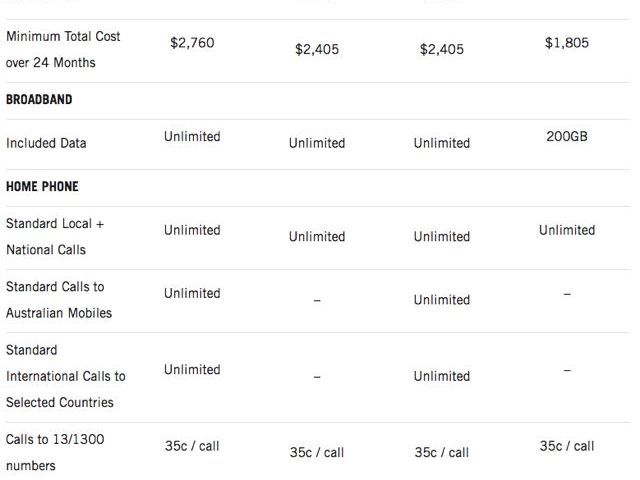Click first-column Unlimited in Included Data row
The height and width of the screenshot is (480, 640).
pyautogui.click(x=192, y=136)
